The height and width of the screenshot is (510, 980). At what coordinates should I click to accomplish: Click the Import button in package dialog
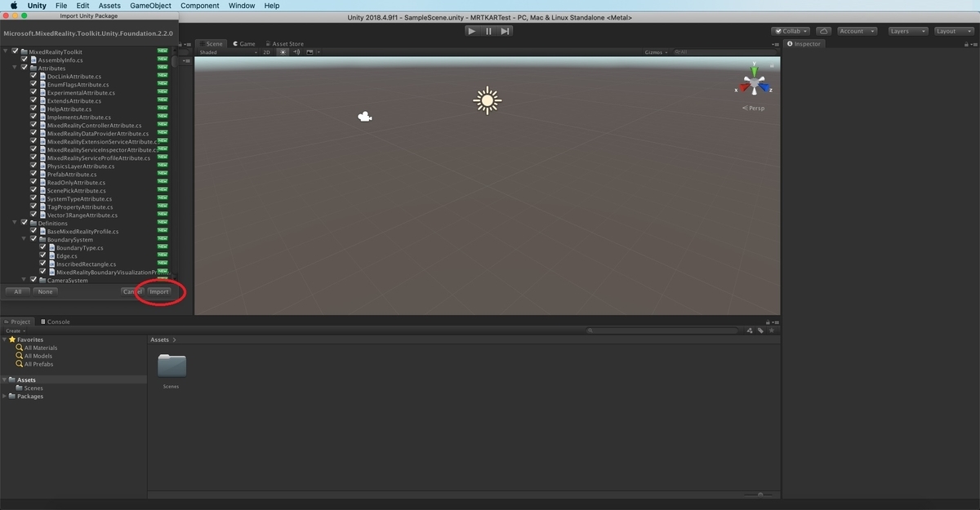pos(159,291)
